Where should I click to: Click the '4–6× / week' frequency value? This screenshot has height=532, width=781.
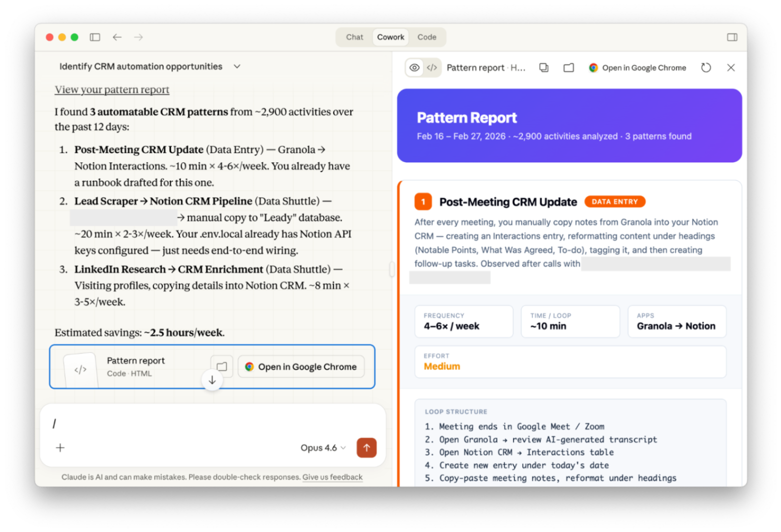(x=451, y=326)
